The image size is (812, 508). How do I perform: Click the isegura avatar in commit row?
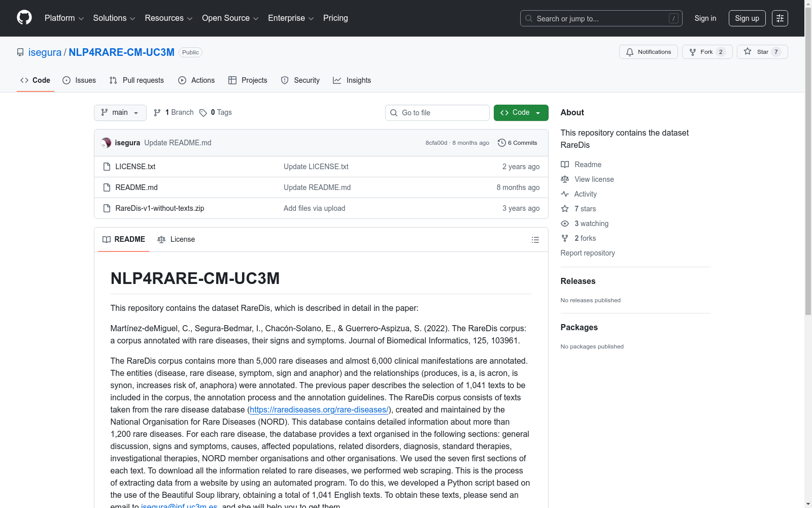coord(106,143)
